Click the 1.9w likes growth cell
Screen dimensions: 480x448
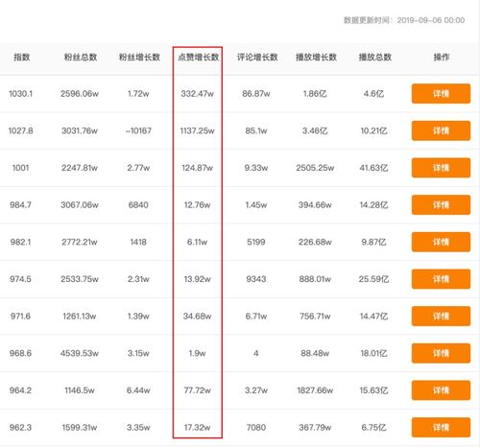coord(197,353)
